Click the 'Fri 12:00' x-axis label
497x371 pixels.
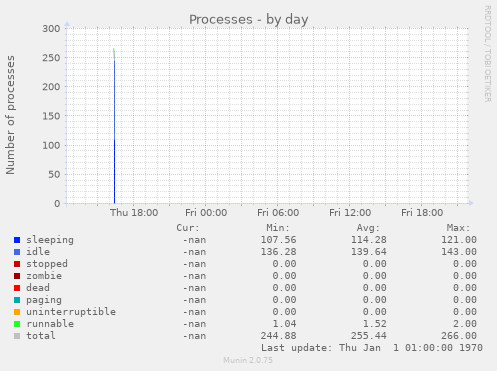click(x=350, y=213)
